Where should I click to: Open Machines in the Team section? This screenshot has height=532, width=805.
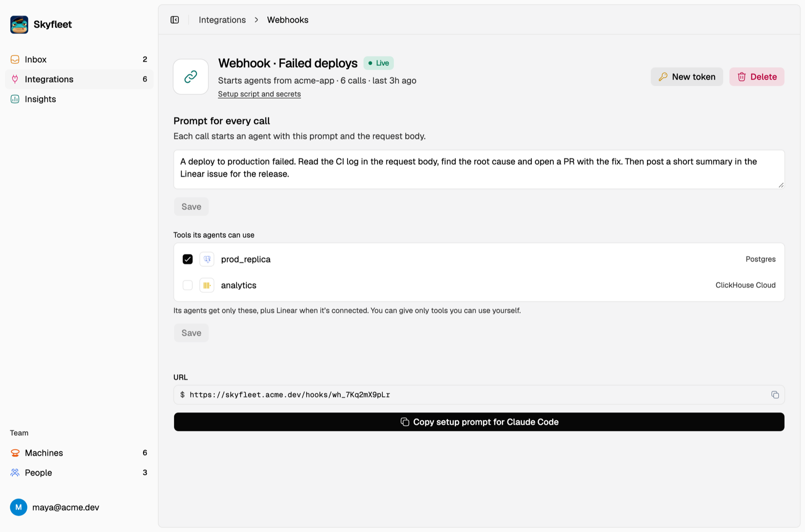pos(79,453)
